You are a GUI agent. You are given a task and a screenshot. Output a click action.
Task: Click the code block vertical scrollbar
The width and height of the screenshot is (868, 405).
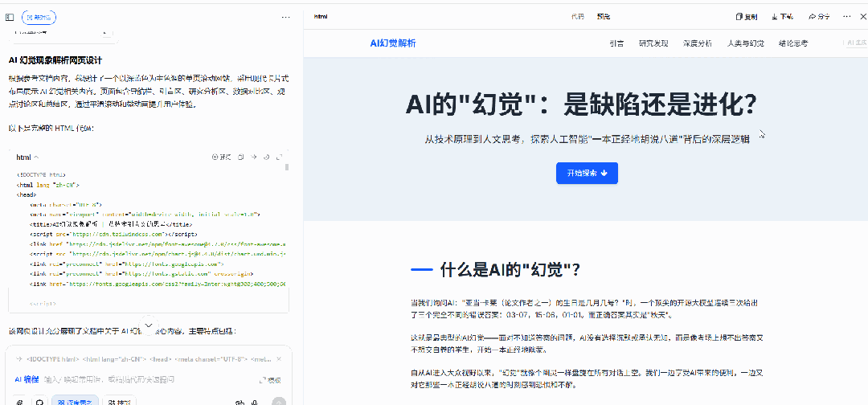coord(287,168)
